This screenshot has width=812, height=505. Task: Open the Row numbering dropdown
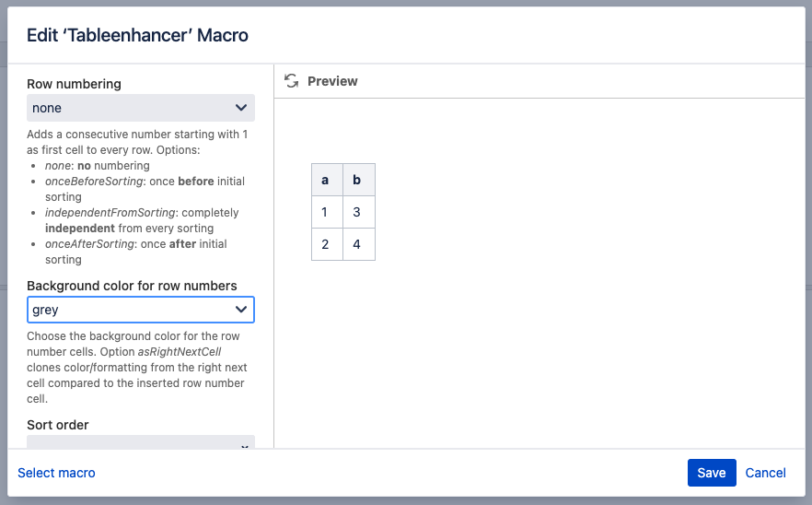[x=141, y=108]
